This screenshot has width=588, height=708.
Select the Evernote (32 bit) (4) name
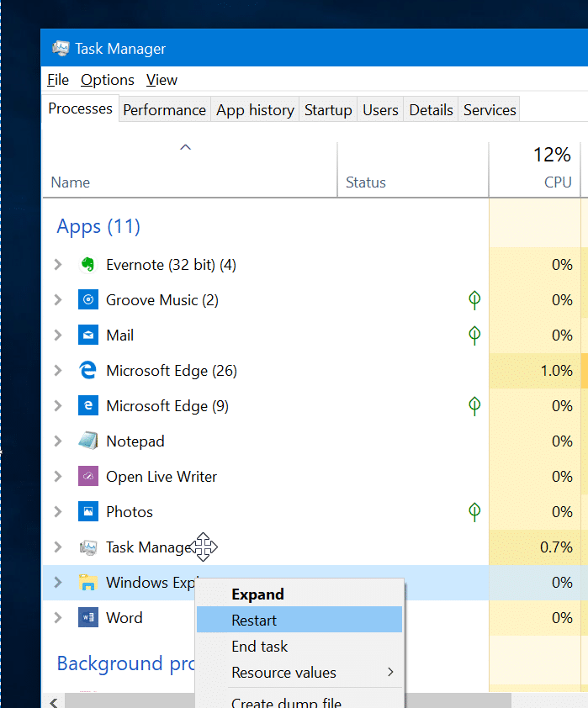coord(171,265)
